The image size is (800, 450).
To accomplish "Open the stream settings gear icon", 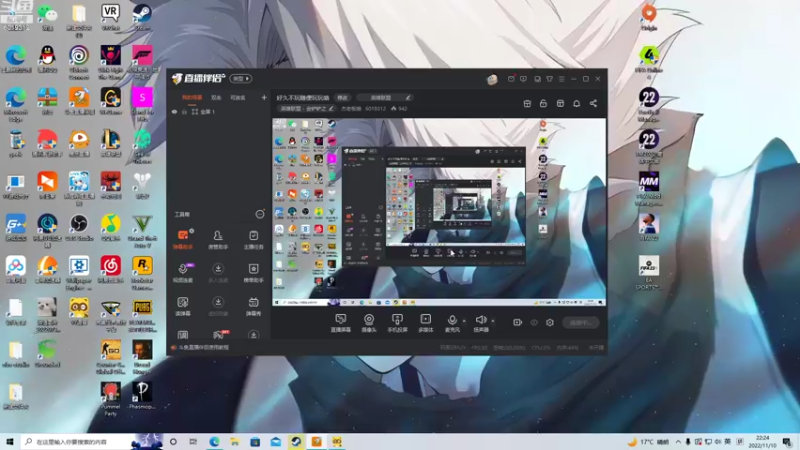I will point(549,322).
